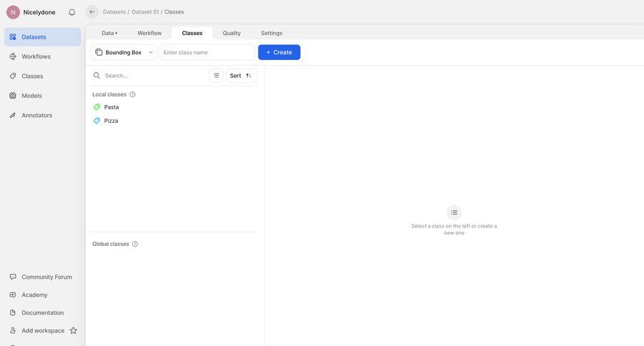Select the Pizza class

(111, 121)
